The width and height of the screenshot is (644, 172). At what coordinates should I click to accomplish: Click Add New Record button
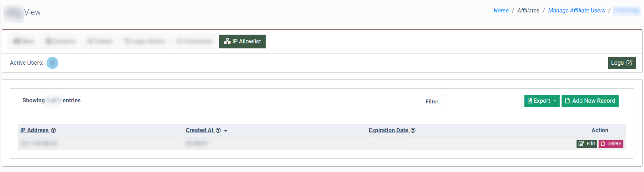[590, 101]
